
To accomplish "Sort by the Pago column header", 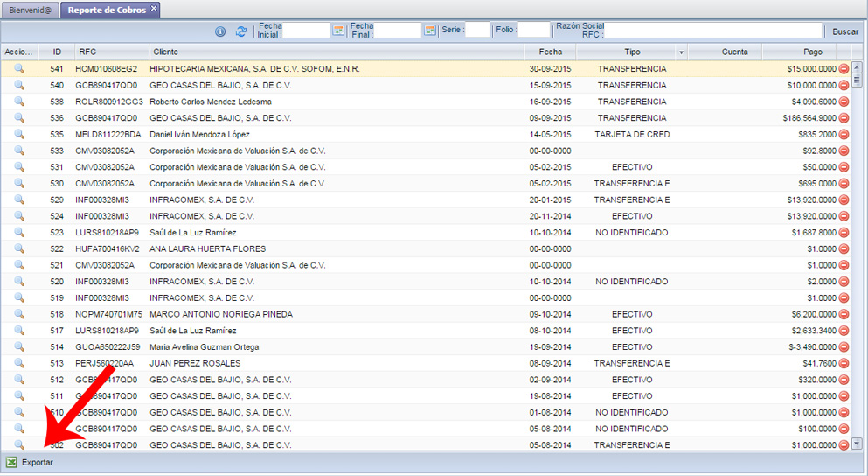I will tap(800, 52).
